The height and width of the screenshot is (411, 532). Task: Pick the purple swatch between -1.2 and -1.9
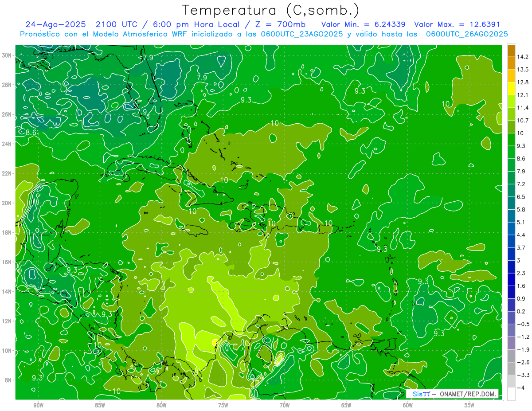pyautogui.click(x=511, y=343)
